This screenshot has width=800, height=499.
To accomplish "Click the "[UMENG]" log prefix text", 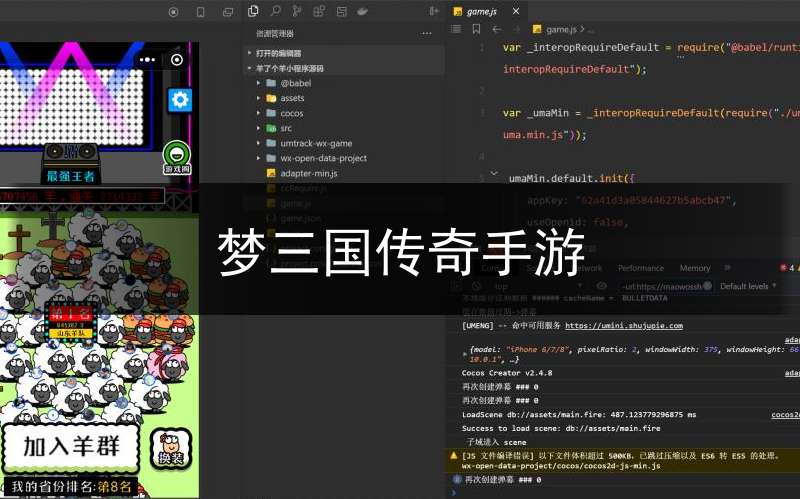I will pyautogui.click(x=478, y=326).
